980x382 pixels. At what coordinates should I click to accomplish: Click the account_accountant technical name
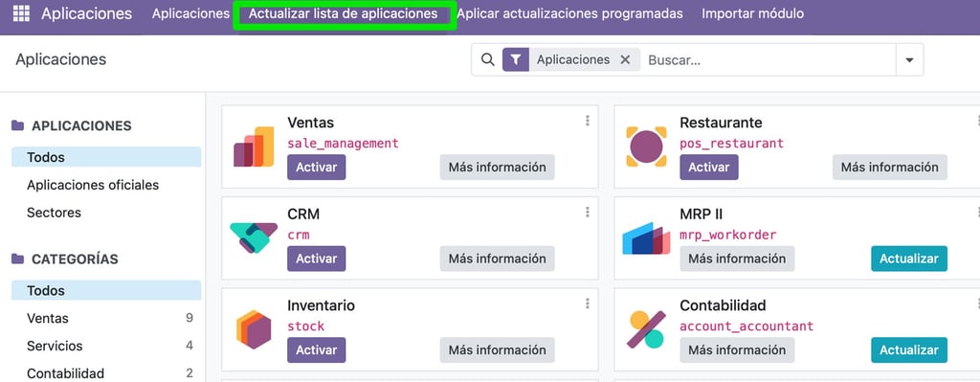tap(746, 326)
